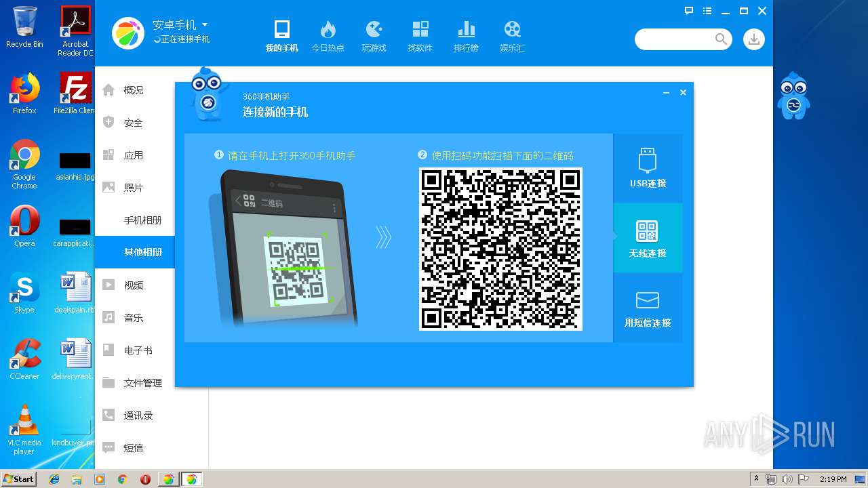Open Google Chrome desktop icon
The width and height of the screenshot is (868, 488).
(x=24, y=164)
